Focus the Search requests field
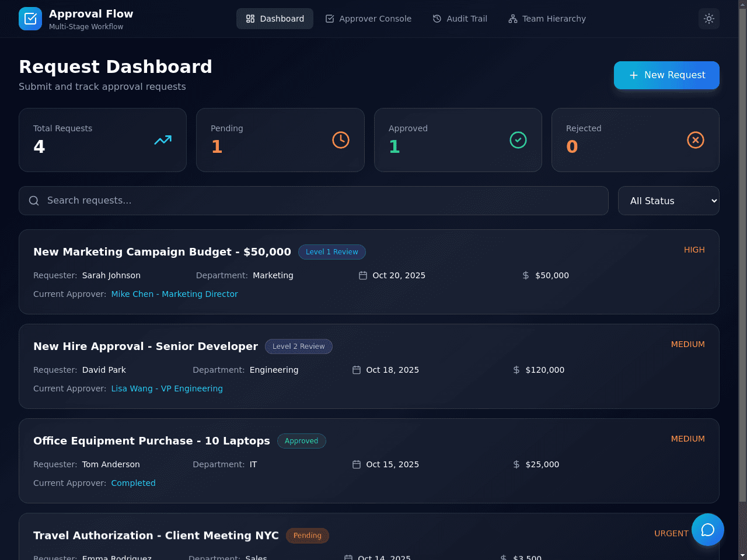This screenshot has width=747, height=560. [x=313, y=201]
